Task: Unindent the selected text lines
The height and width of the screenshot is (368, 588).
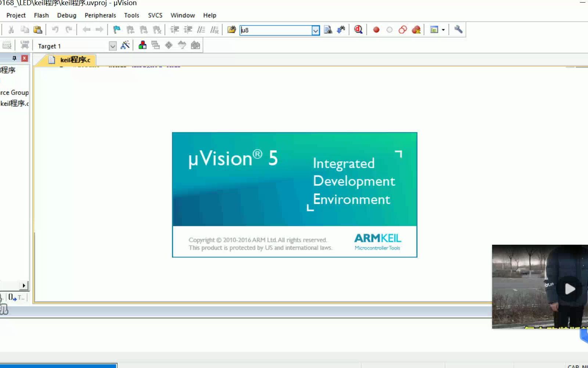Action: point(188,30)
